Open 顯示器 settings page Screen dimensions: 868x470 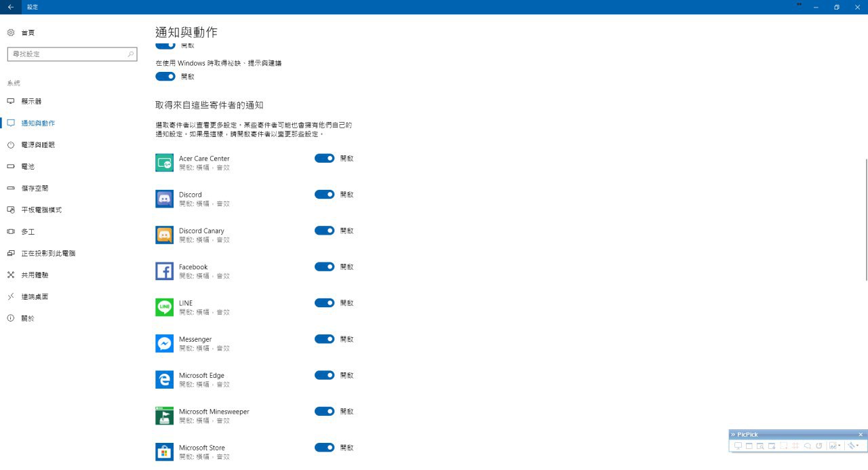31,101
